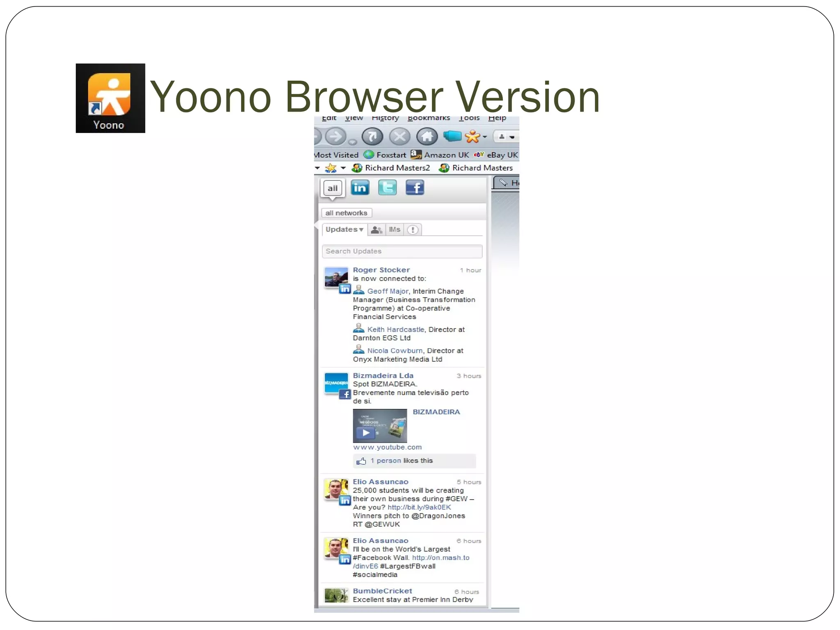This screenshot has height=630, width=840.
Task: Select the LinkedIn network icon
Action: (x=360, y=188)
